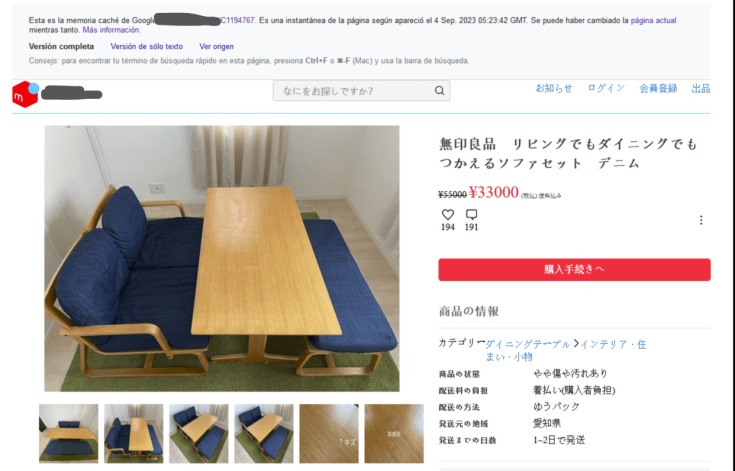Like the item with heart icon
The height and width of the screenshot is (471, 735).
click(448, 215)
